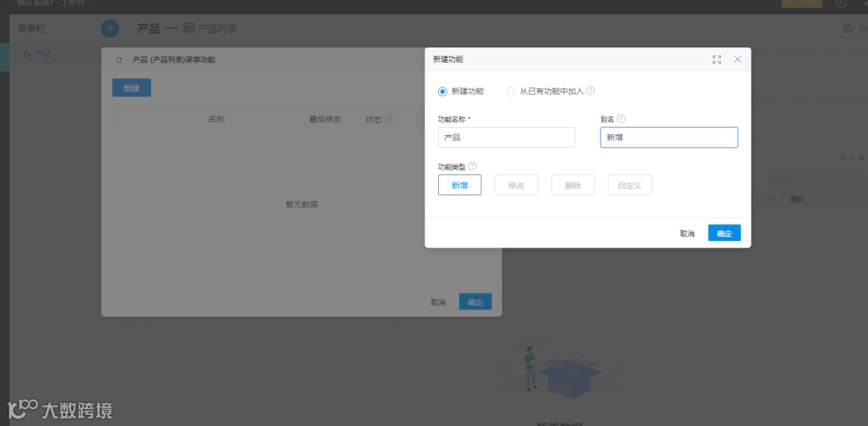Expand the 新建功能 dialog to fullscreen
This screenshot has width=868, height=426.
click(x=717, y=59)
